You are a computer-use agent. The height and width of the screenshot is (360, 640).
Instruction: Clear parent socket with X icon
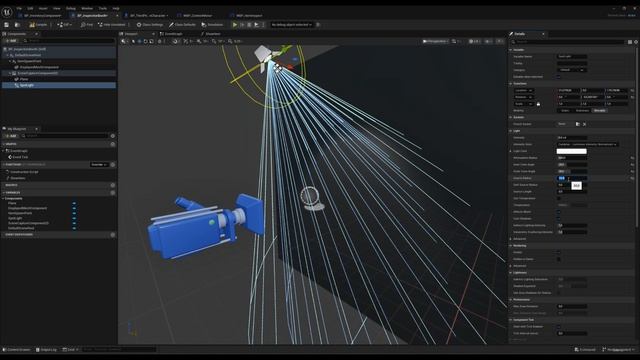point(584,124)
